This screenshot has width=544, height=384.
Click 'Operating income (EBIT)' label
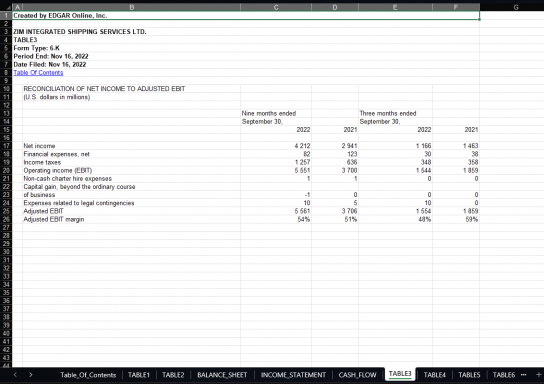pyautogui.click(x=58, y=170)
